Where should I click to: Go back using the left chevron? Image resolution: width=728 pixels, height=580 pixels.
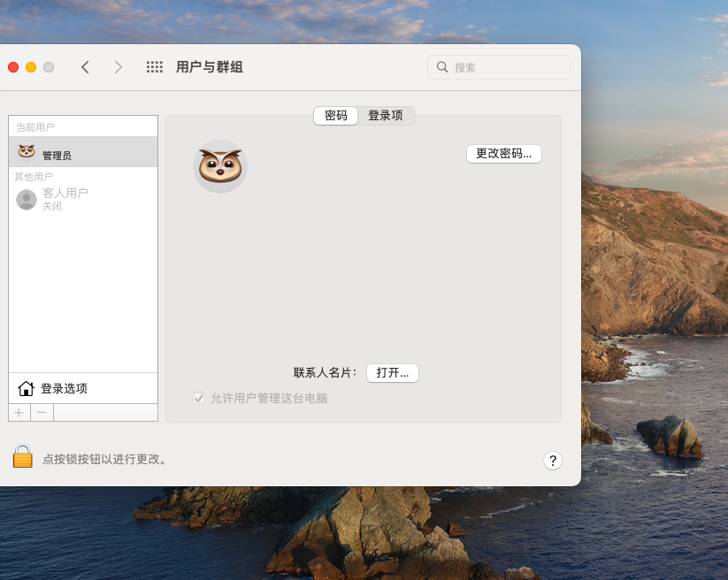(x=85, y=67)
